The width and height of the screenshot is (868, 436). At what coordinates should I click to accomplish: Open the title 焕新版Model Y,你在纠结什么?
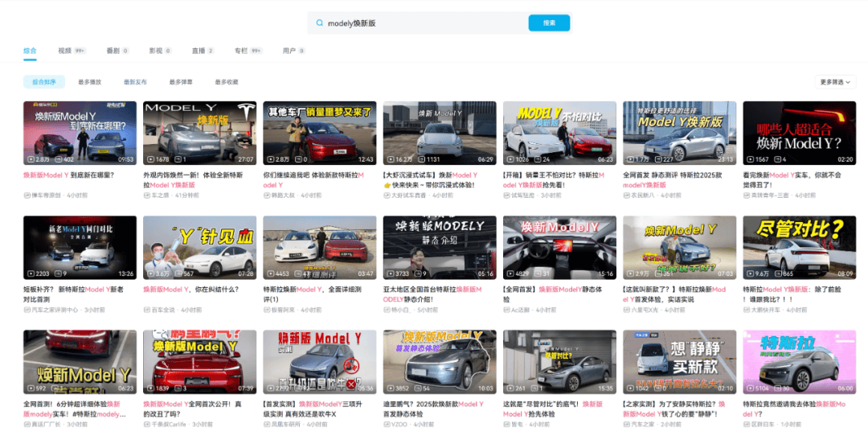click(x=191, y=289)
